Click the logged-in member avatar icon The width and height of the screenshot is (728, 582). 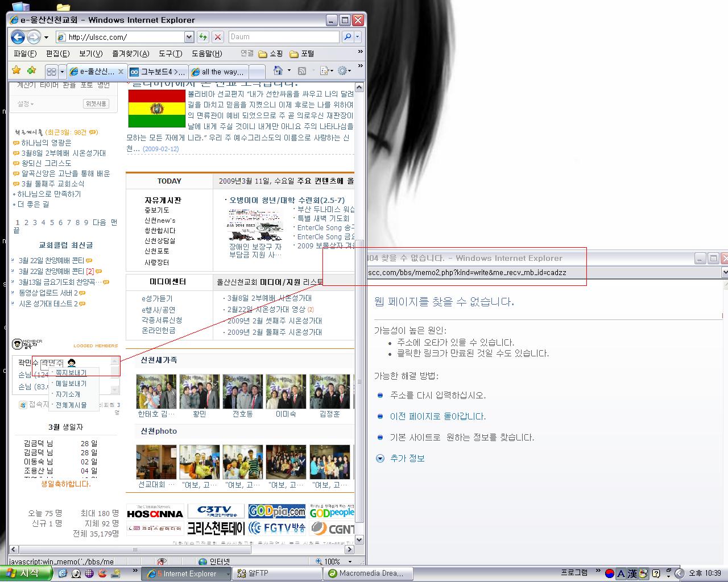(x=72, y=363)
